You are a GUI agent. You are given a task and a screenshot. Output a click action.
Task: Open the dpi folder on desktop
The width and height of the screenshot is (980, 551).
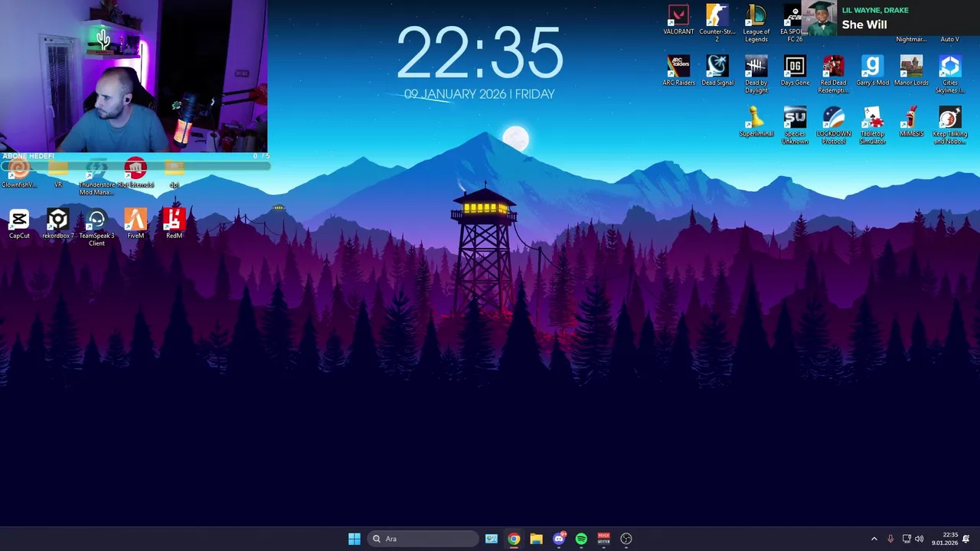coord(174,174)
